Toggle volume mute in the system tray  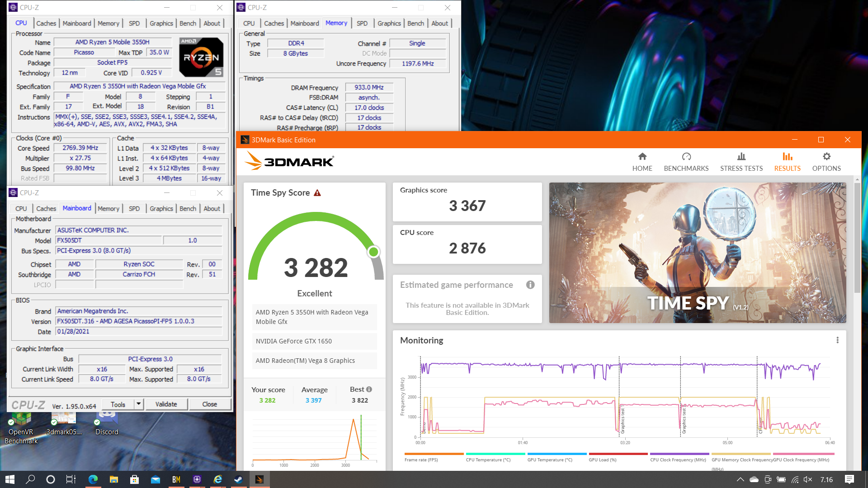[x=808, y=479]
